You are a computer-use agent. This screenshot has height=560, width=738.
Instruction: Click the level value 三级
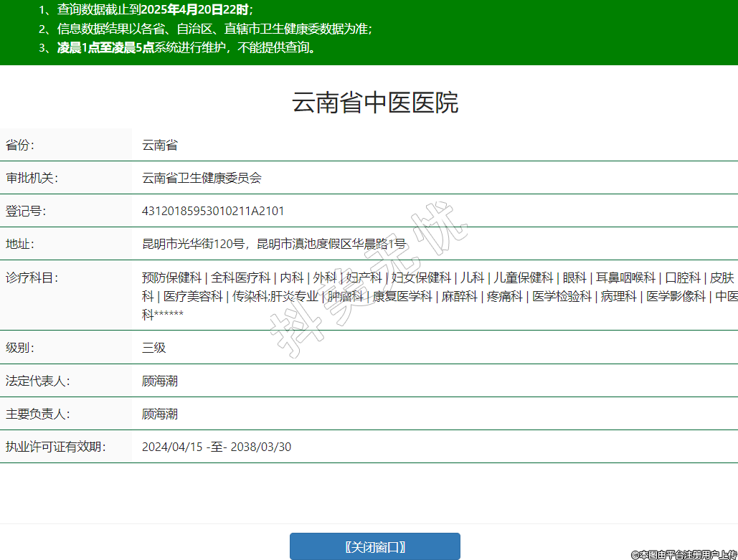153,348
